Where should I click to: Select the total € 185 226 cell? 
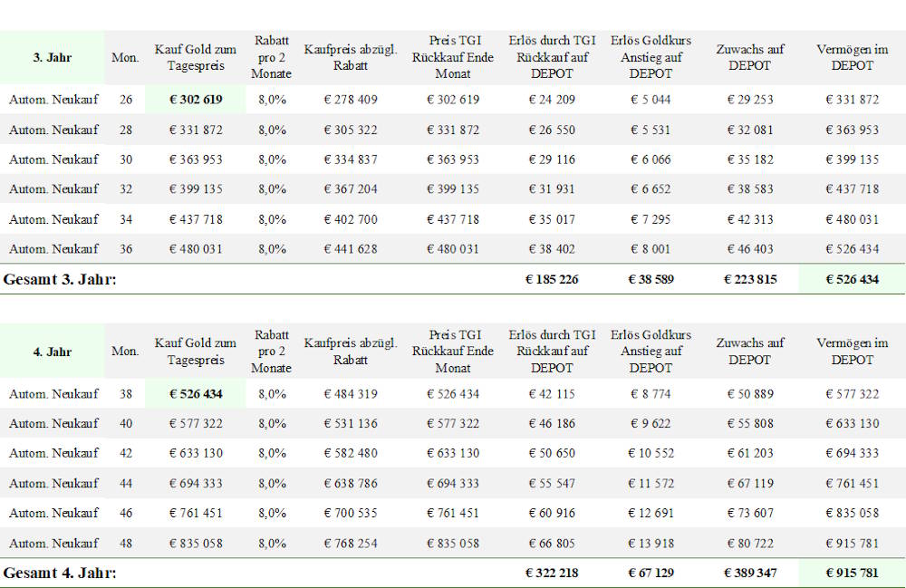click(x=552, y=280)
